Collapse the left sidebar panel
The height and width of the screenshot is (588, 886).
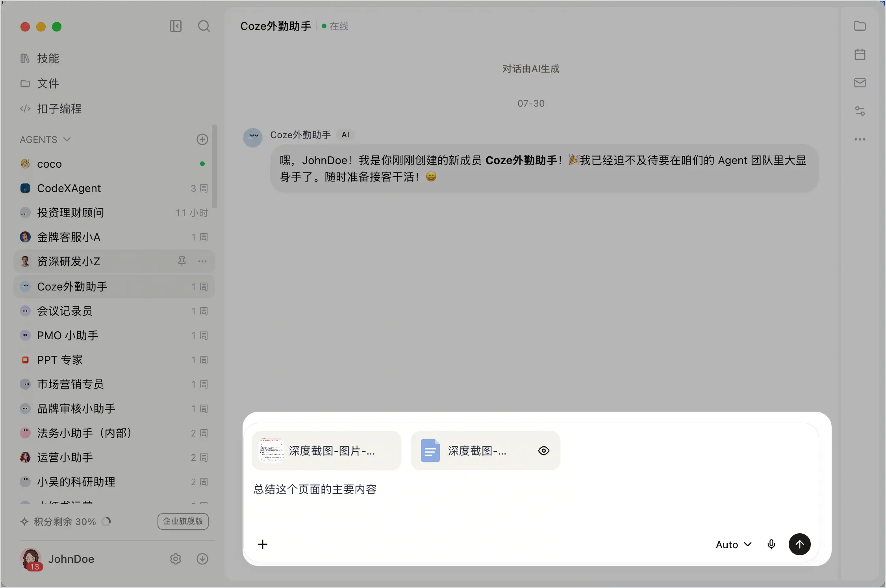(x=175, y=26)
